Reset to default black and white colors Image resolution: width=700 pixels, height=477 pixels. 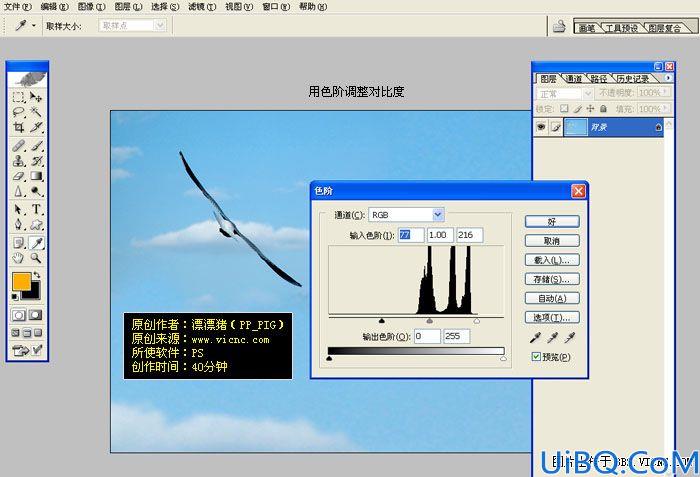[x=15, y=297]
